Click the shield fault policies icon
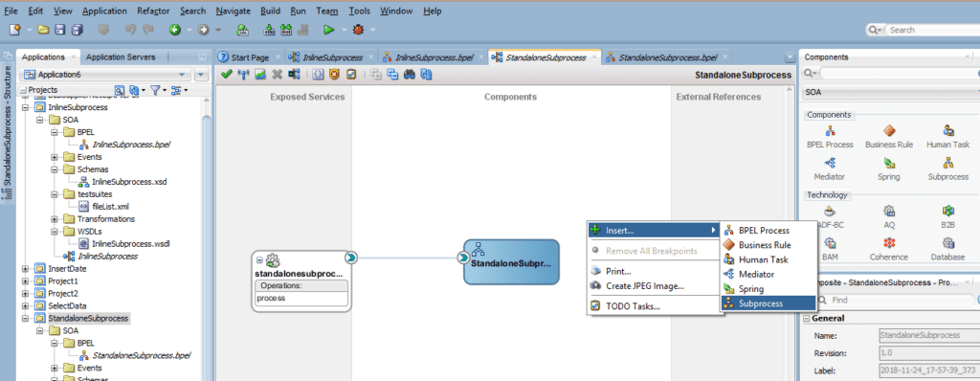Screen dimensions: 980x381 pyautogui.click(x=334, y=75)
